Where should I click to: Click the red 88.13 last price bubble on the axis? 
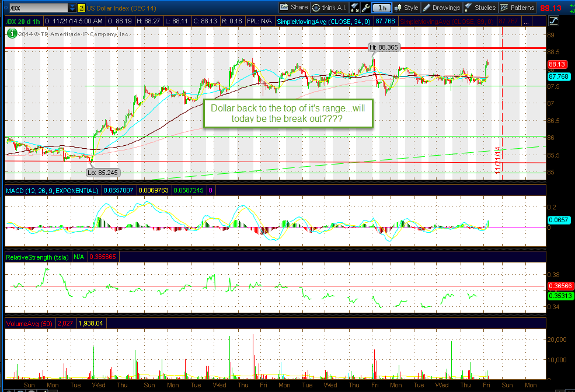click(557, 65)
